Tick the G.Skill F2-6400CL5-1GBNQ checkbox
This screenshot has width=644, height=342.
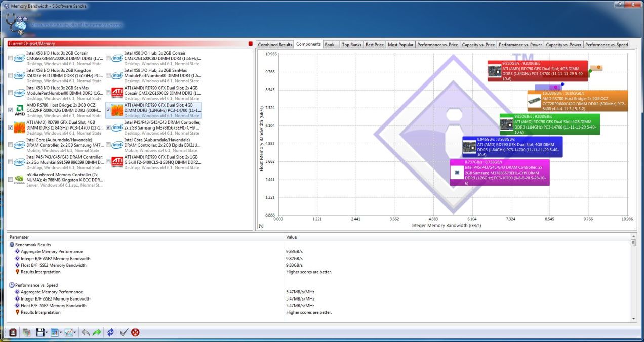tap(108, 162)
